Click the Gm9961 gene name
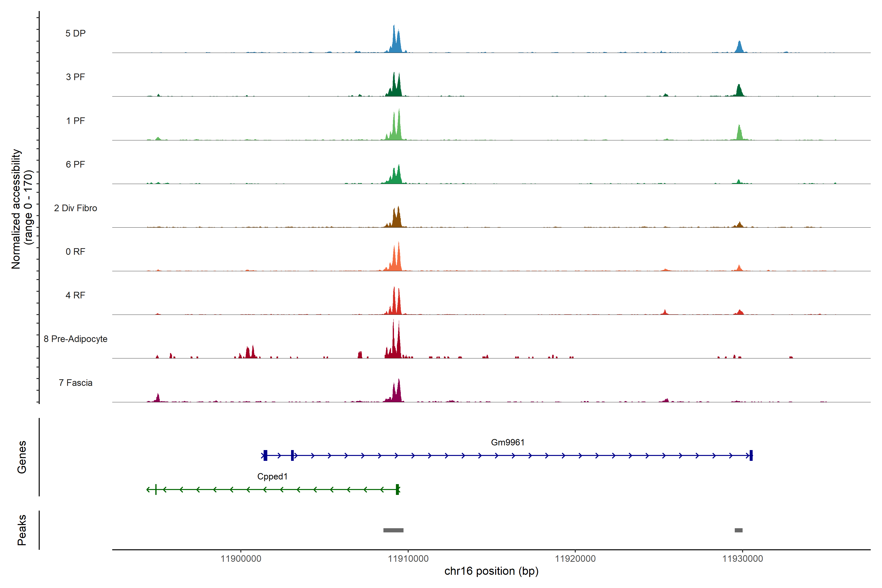Image resolution: width=882 pixels, height=588 pixels. coord(507,442)
